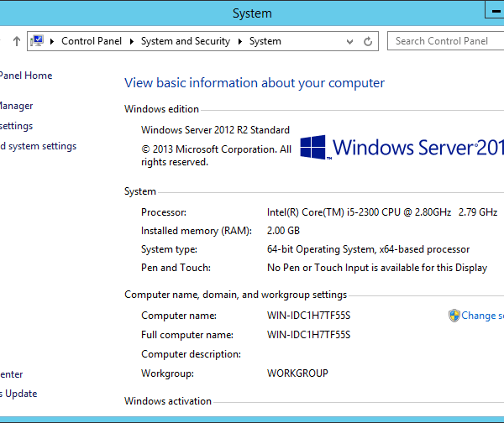The width and height of the screenshot is (504, 423).
Task: Select workgroup value 'WORKGROUP'
Action: pos(297,373)
